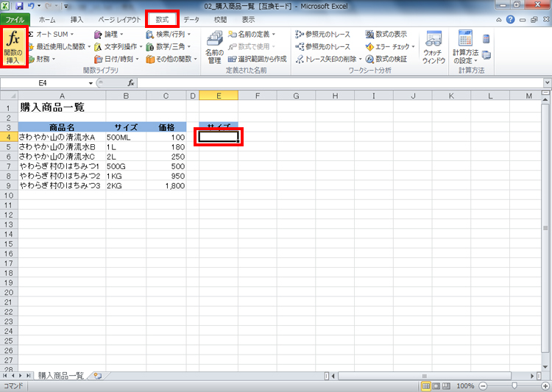Switch to the Home (ホーム) tab
552x392 pixels.
click(x=47, y=20)
